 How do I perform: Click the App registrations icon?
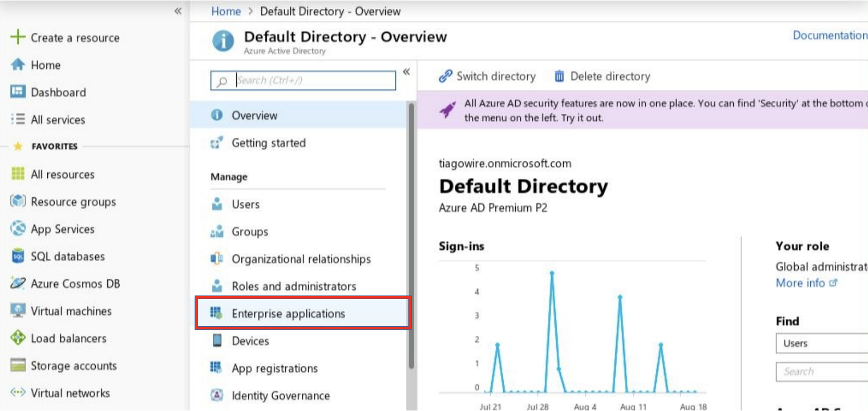[x=216, y=367]
